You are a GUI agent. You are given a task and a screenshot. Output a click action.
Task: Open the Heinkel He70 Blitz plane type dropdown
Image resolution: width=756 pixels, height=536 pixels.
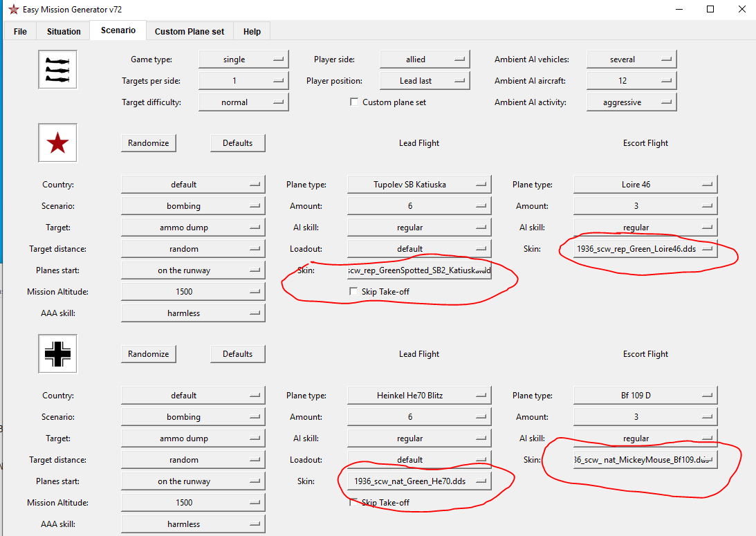point(419,395)
